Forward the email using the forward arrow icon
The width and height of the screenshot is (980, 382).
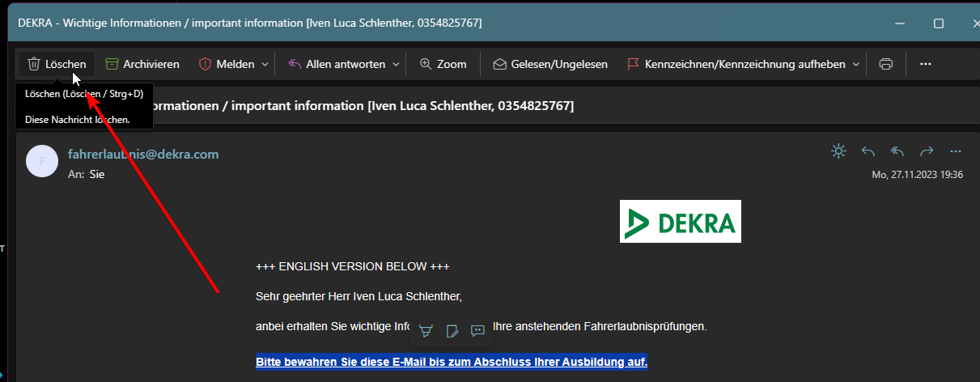click(x=927, y=151)
